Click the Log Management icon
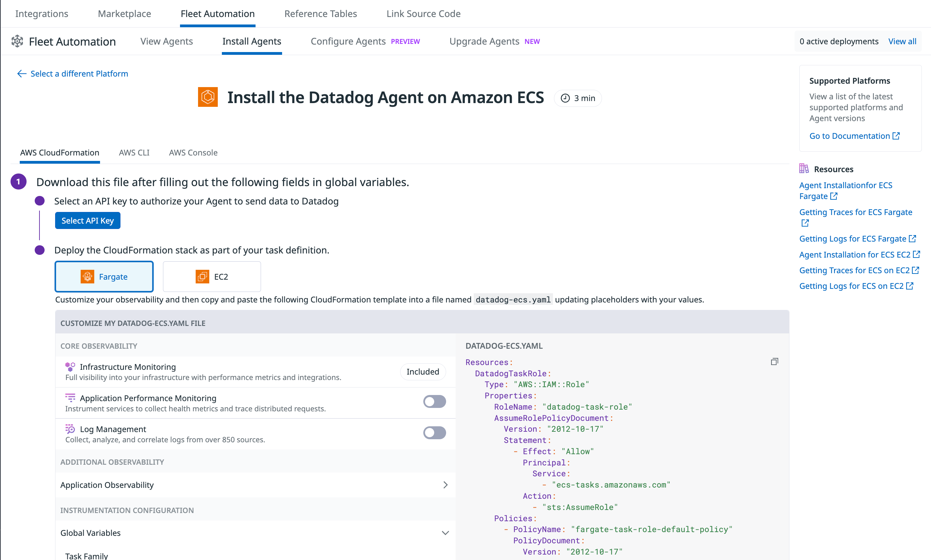This screenshot has height=560, width=931. 70,429
